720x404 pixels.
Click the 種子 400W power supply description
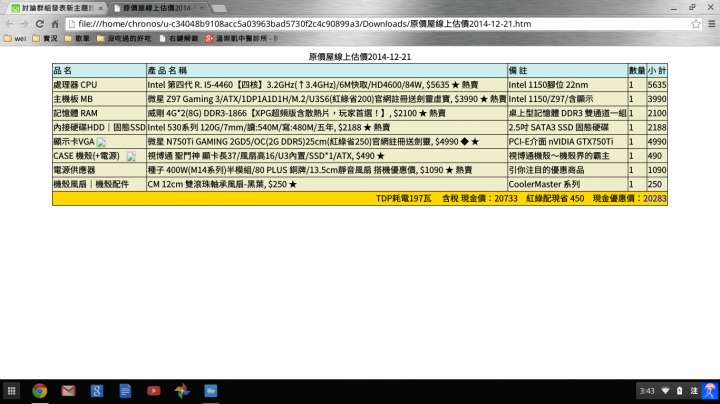coord(309,170)
